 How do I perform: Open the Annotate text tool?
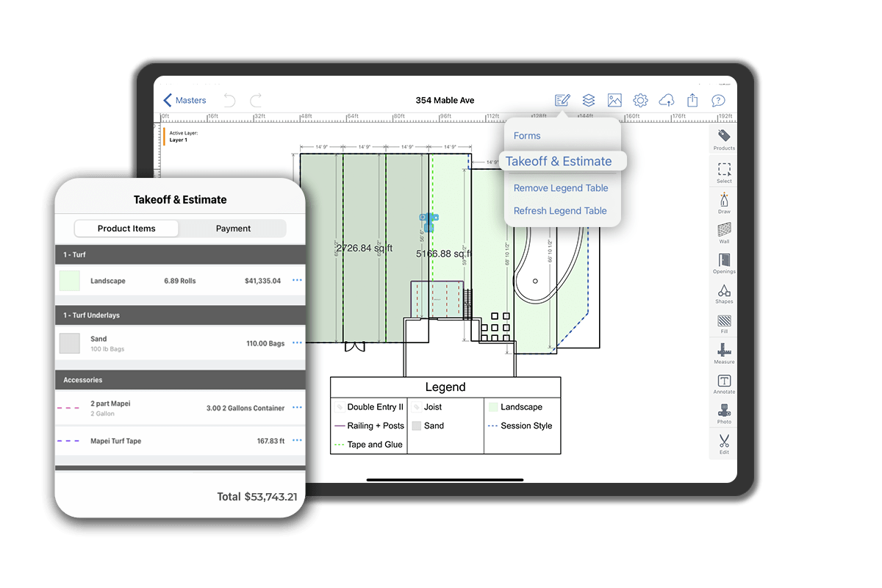pos(723,382)
